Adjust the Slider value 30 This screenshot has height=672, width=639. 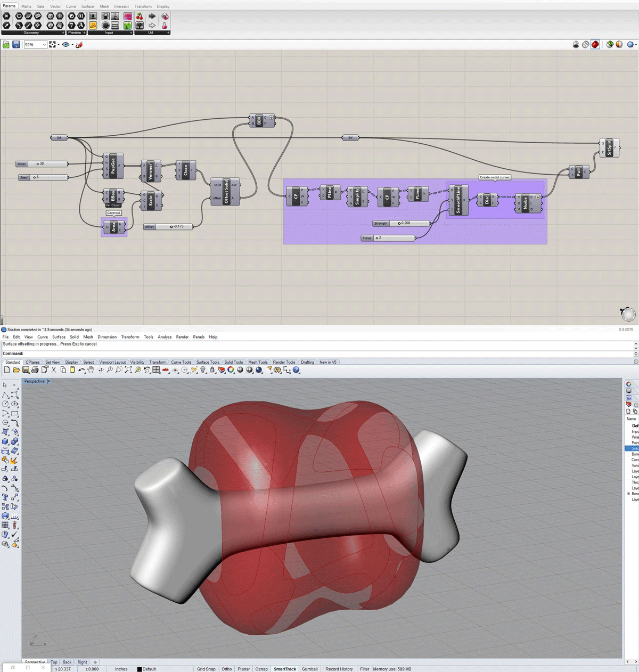coord(42,164)
